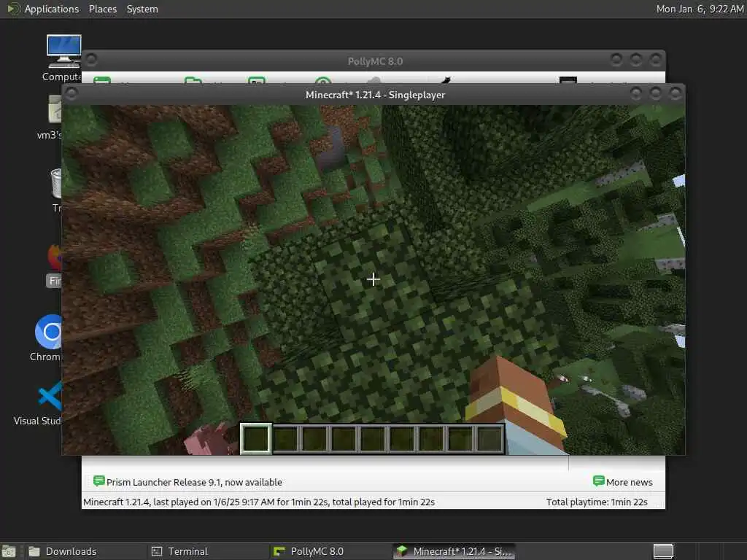Open Prism Launcher Release 9.1 news link
747x560 pixels.
click(x=194, y=482)
